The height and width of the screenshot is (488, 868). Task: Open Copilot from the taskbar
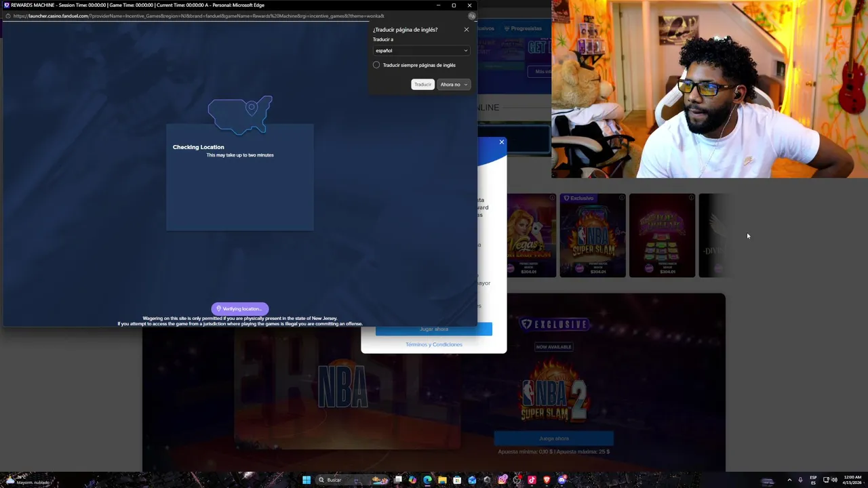[412, 480]
